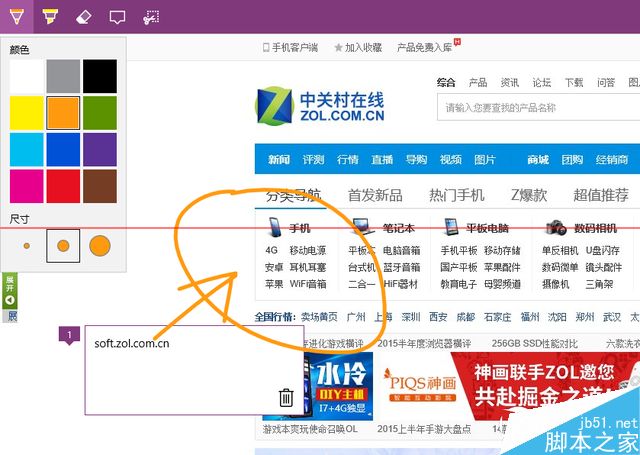Viewport: 640px width, 455px height.
Task: Activate the typed note tool
Action: [x=117, y=17]
